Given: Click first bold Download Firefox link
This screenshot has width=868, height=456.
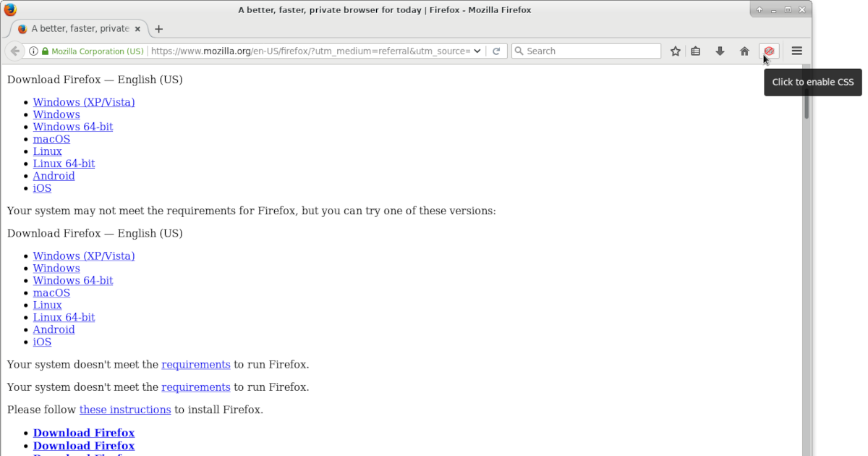Looking at the screenshot, I should (x=84, y=433).
